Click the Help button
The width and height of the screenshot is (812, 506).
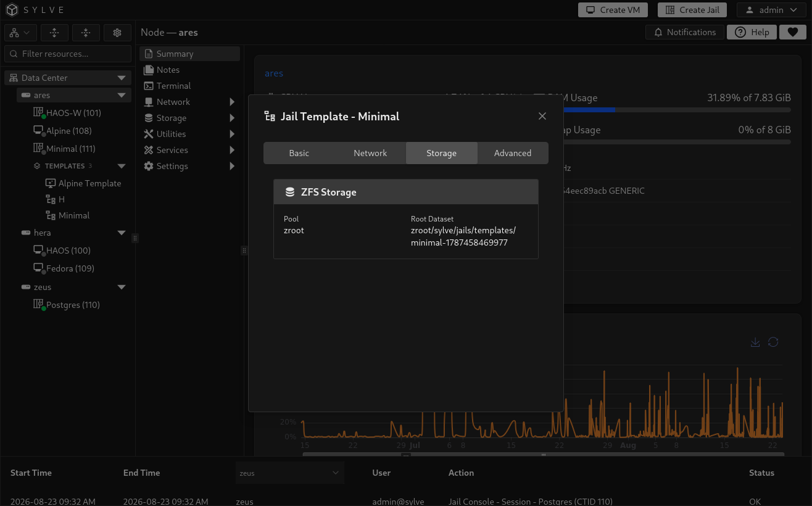pyautogui.click(x=752, y=32)
